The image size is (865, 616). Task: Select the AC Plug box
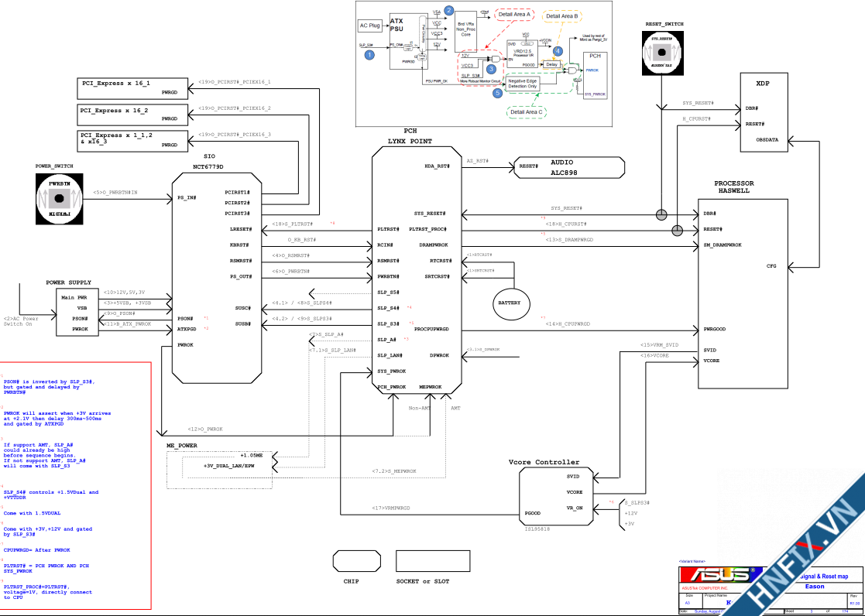click(370, 26)
